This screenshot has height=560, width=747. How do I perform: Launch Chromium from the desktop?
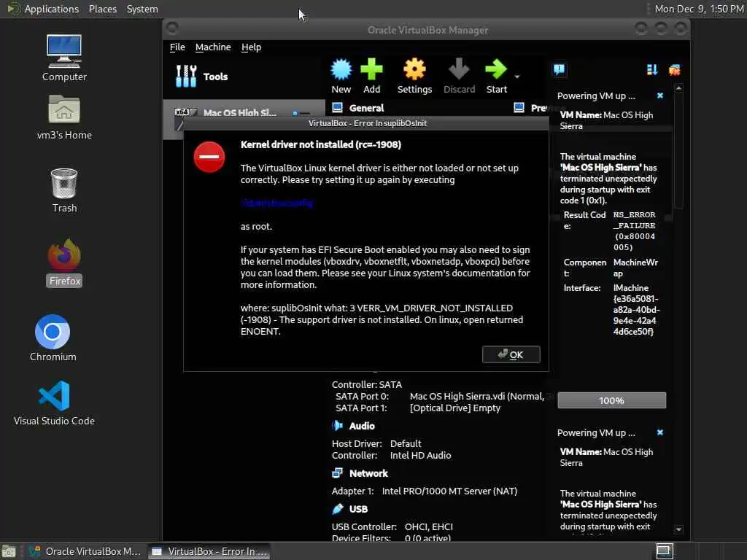pyautogui.click(x=53, y=338)
